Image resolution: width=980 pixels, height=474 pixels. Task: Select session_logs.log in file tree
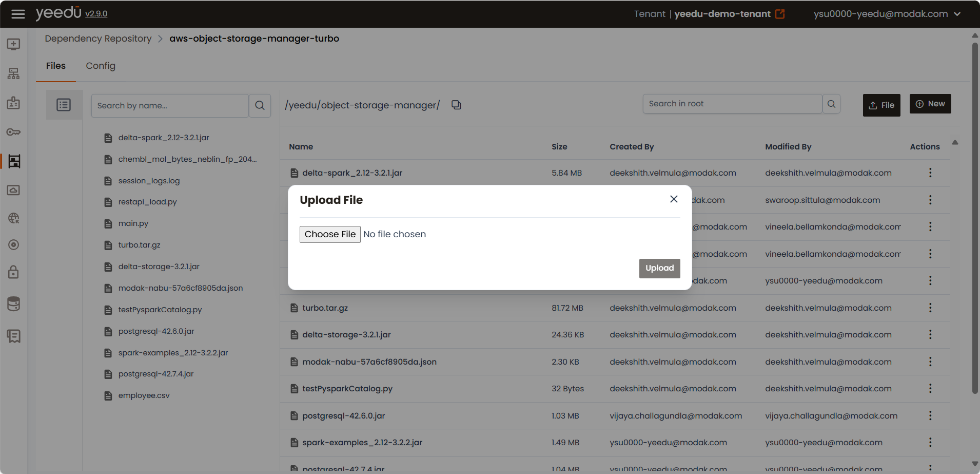149,181
